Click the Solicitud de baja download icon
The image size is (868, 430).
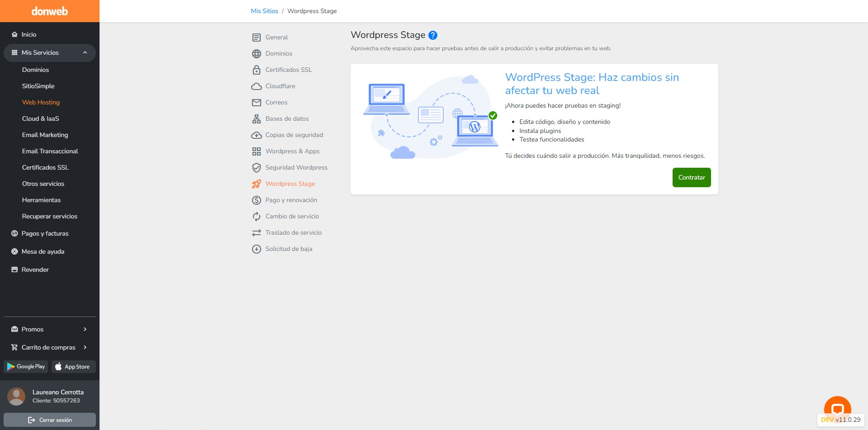[256, 249]
